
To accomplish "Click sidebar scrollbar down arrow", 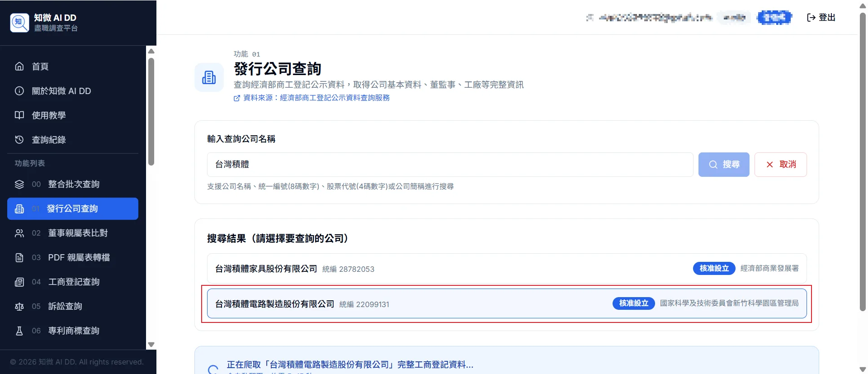I will pos(151,345).
